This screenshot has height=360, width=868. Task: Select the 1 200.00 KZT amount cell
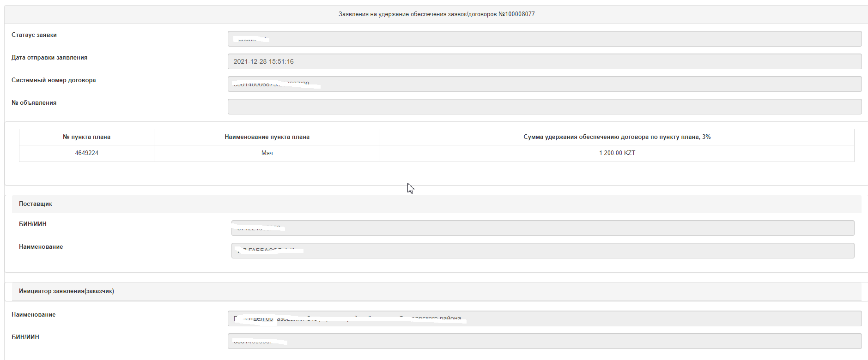617,153
